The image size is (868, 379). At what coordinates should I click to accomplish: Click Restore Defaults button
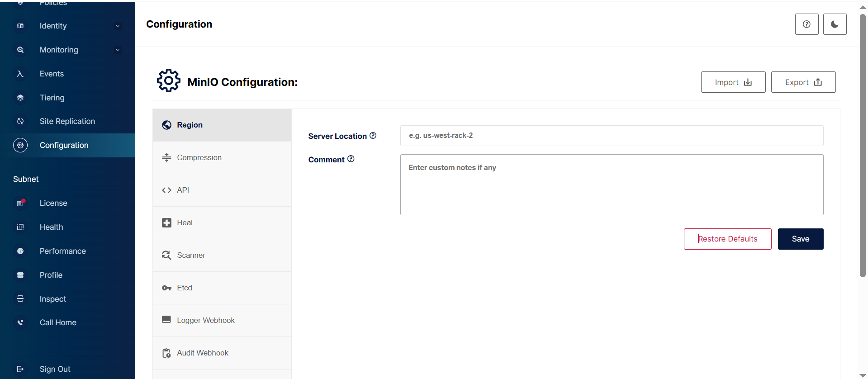pyautogui.click(x=727, y=239)
